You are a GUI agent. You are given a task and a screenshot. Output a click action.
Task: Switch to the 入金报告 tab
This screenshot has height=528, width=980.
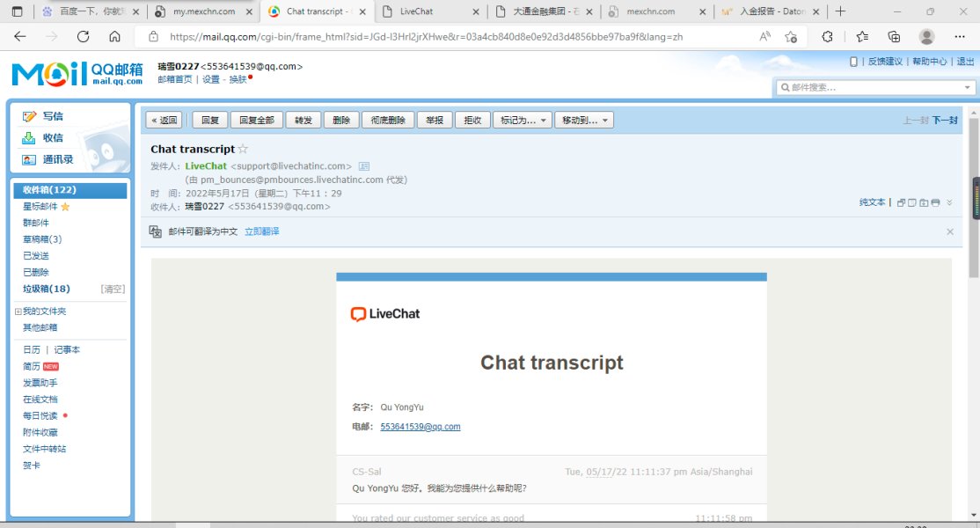tap(770, 11)
